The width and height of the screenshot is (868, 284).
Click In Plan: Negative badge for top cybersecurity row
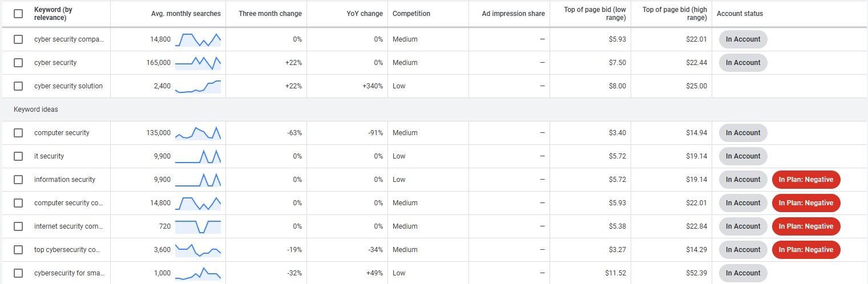pyautogui.click(x=806, y=250)
